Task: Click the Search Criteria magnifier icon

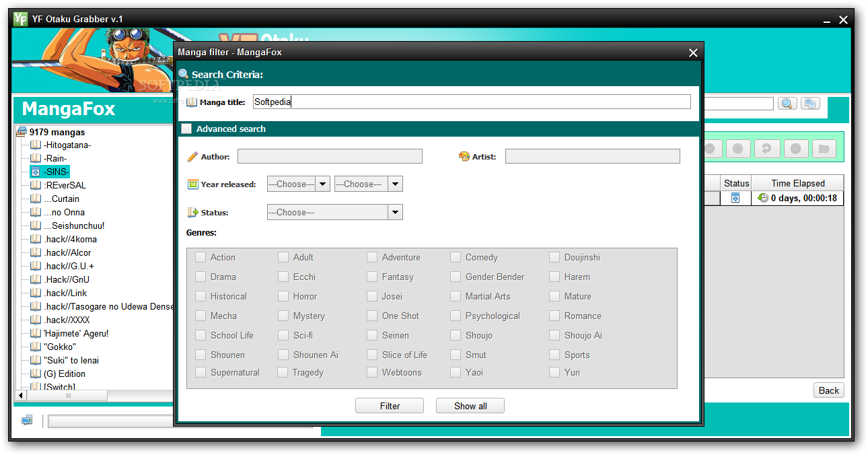Action: click(184, 75)
